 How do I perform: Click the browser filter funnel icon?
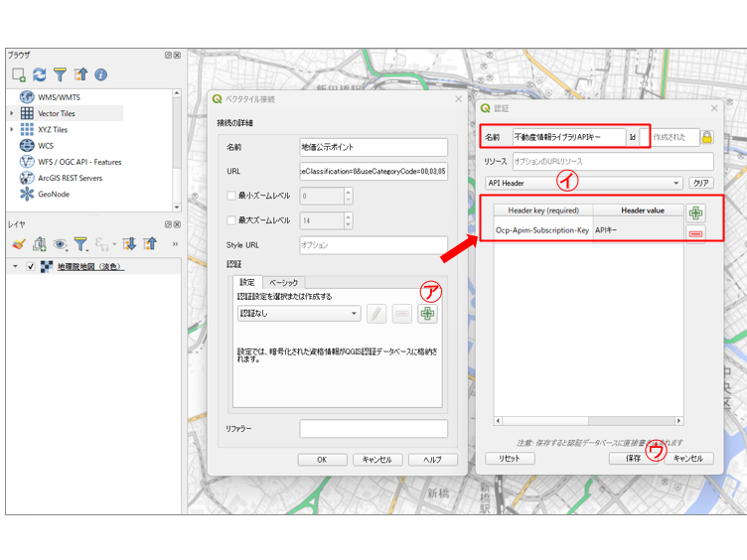click(60, 74)
